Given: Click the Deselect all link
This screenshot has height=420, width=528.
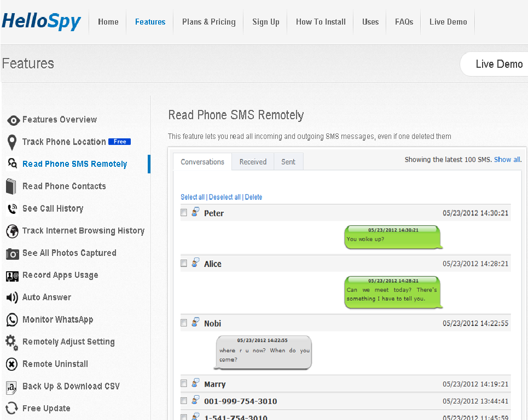Looking at the screenshot, I should tap(224, 197).
